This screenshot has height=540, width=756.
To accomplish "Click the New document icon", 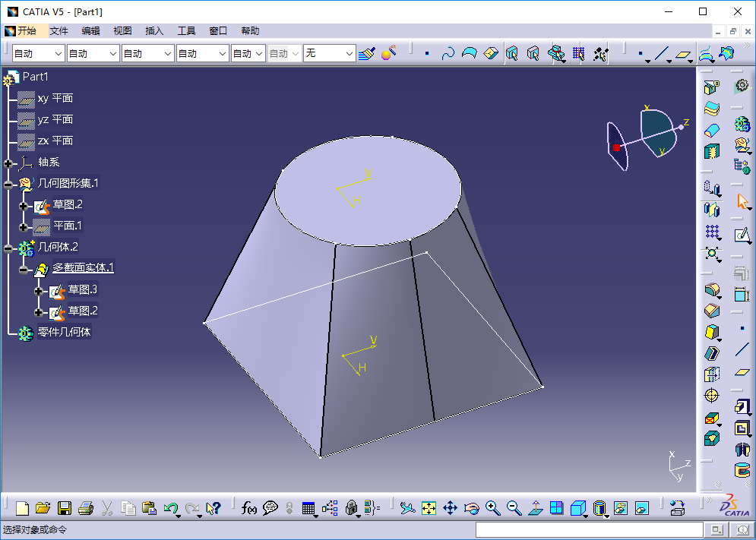I will click(22, 508).
